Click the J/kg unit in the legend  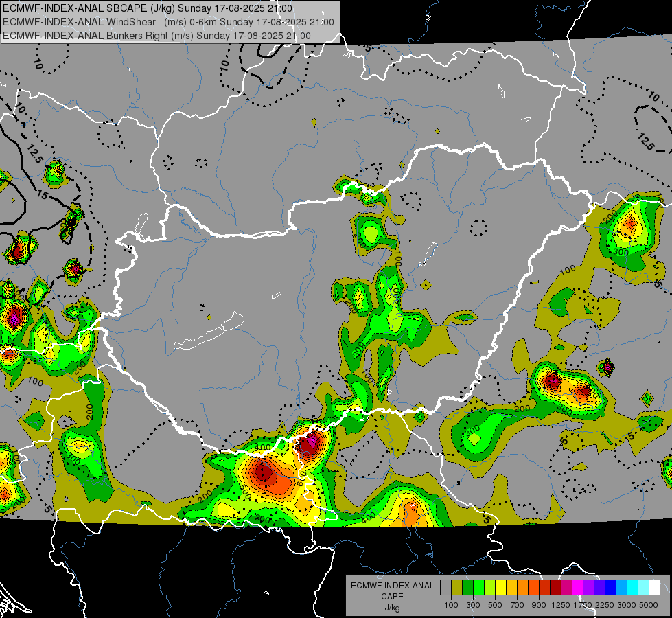click(392, 608)
